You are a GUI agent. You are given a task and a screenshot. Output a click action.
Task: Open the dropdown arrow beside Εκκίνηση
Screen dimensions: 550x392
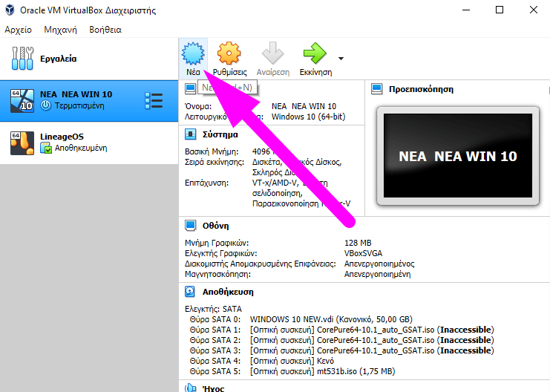click(341, 59)
